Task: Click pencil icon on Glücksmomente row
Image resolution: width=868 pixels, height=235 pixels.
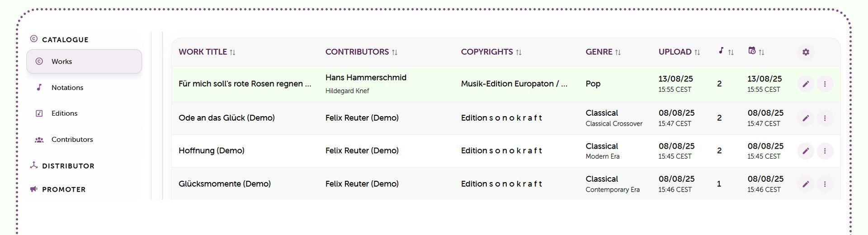Action: (806, 184)
